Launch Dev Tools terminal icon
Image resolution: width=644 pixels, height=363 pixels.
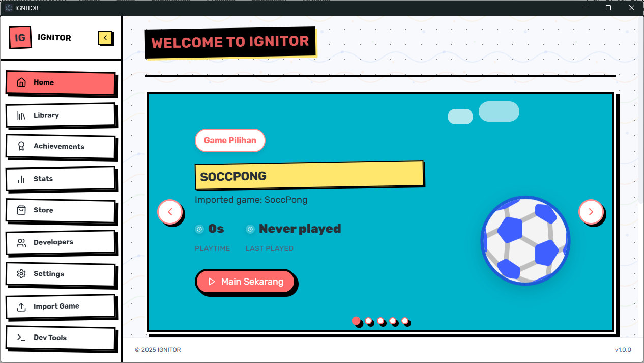pos(21,337)
